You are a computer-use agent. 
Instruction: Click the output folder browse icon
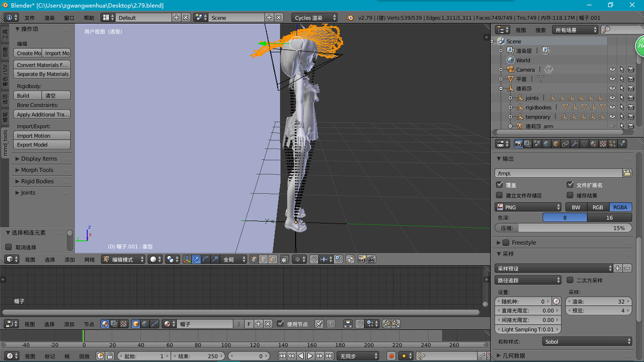click(627, 173)
